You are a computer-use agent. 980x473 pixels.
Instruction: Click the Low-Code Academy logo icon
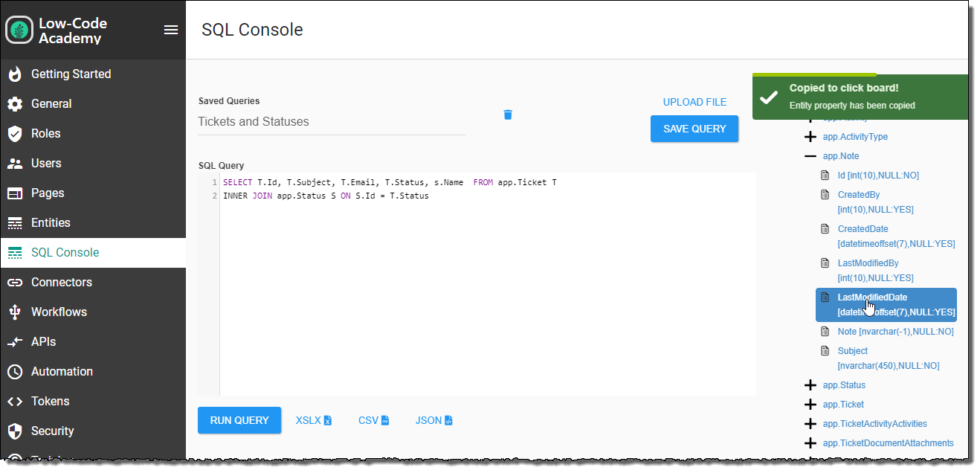point(19,30)
